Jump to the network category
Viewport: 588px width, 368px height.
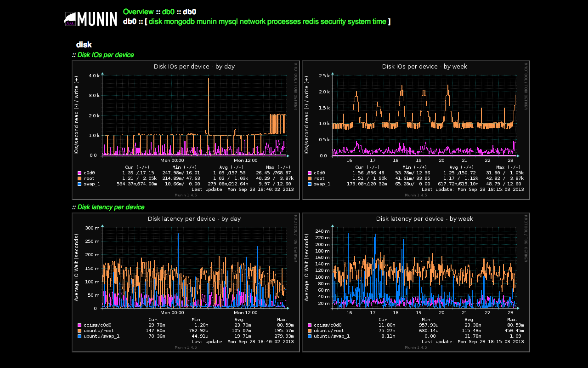coord(252,22)
